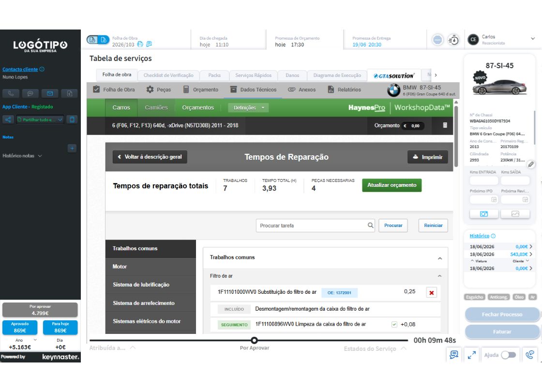
Task: Click the share icon under App Cliente
Action: pos(8,120)
